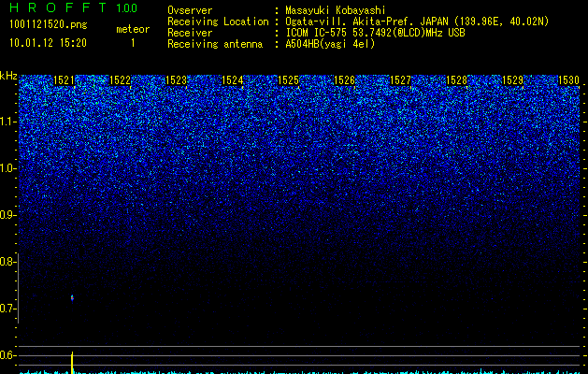Click the Receiving Location label

[x=218, y=22]
